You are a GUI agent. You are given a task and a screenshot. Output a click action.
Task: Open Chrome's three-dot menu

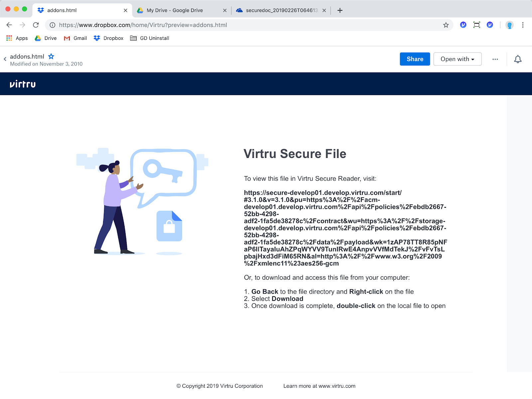tap(522, 25)
